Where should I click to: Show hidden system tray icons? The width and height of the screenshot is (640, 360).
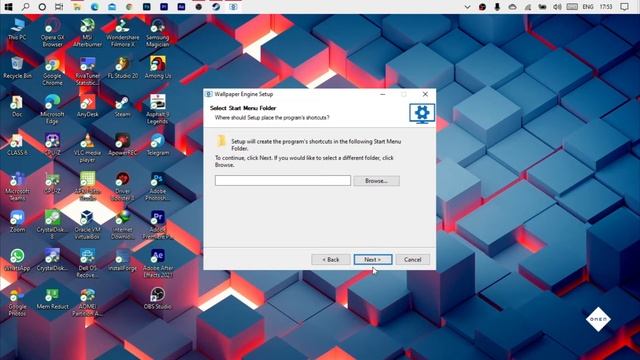[x=468, y=7]
